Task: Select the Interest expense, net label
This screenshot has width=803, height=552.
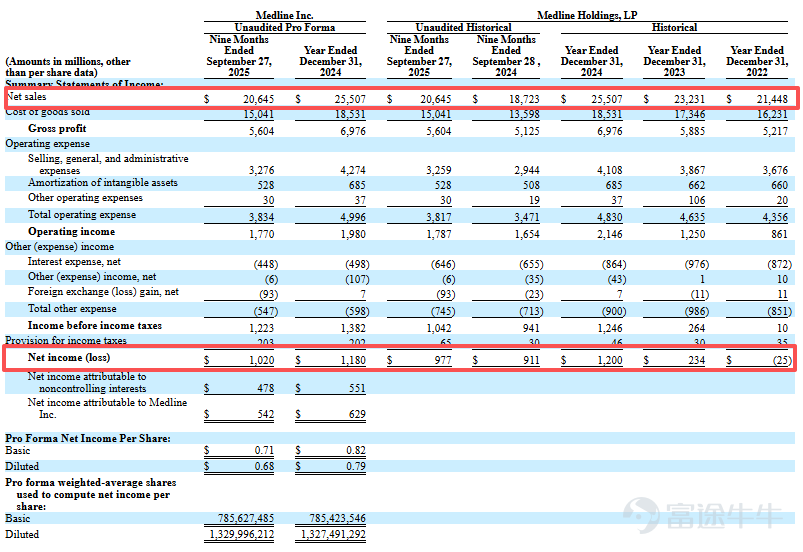Action: point(74,262)
